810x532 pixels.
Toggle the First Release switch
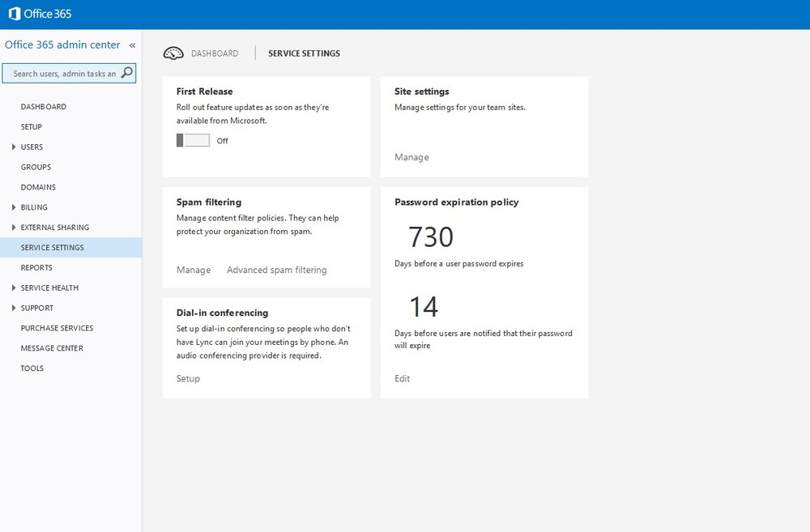coord(194,140)
